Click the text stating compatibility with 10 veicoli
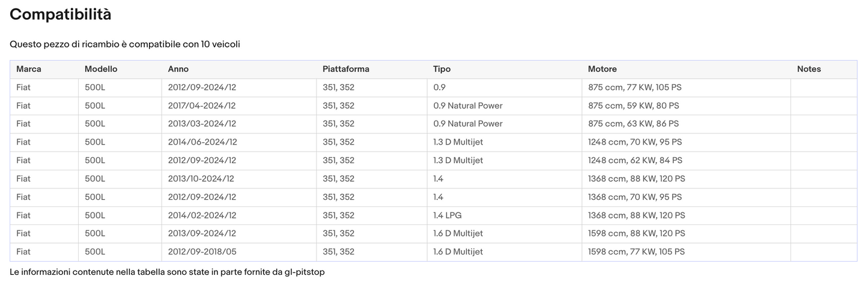 click(125, 44)
